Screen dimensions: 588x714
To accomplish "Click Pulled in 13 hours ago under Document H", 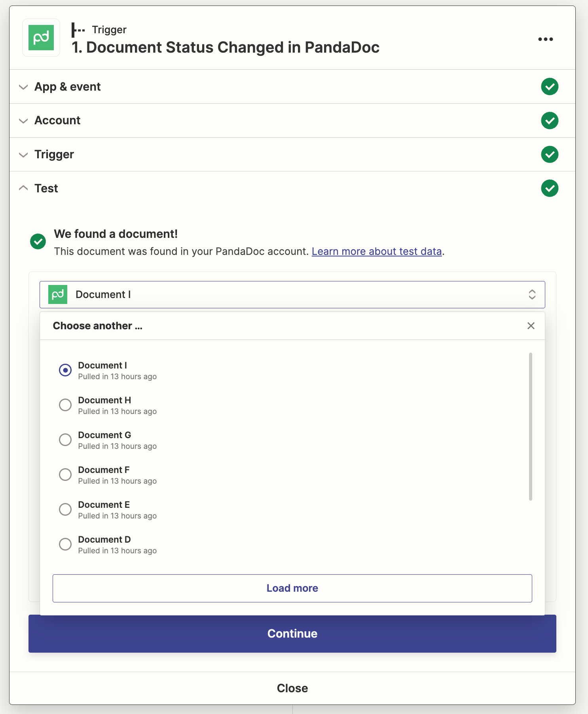I will (x=118, y=411).
